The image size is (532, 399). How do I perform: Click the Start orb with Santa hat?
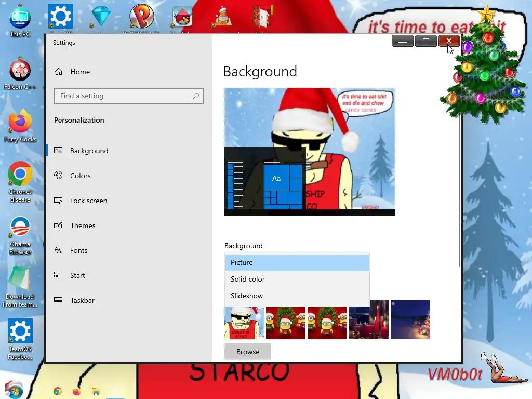[x=14, y=390]
